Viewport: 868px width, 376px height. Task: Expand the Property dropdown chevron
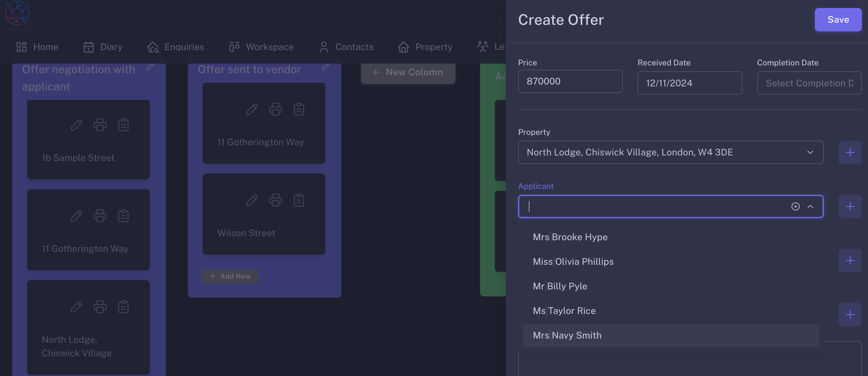click(x=810, y=152)
